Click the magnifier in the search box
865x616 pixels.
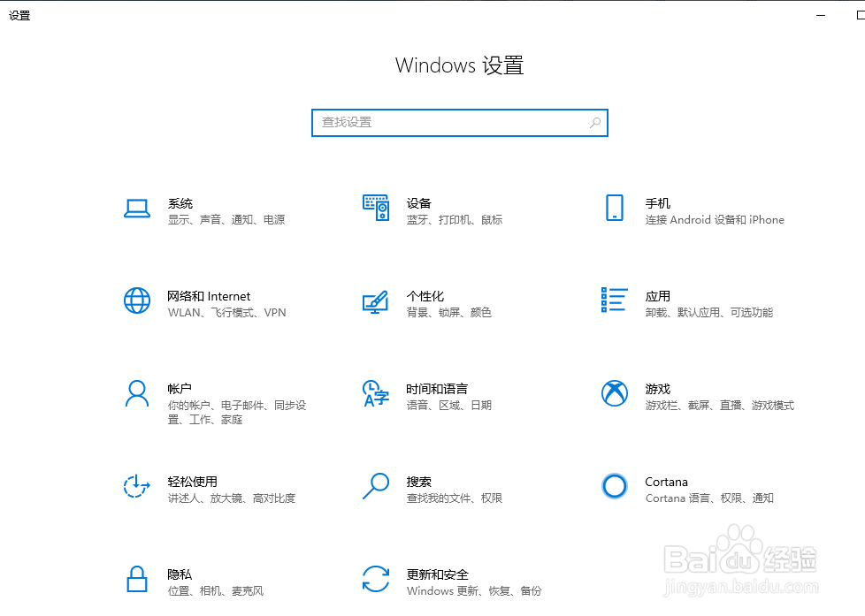click(594, 123)
